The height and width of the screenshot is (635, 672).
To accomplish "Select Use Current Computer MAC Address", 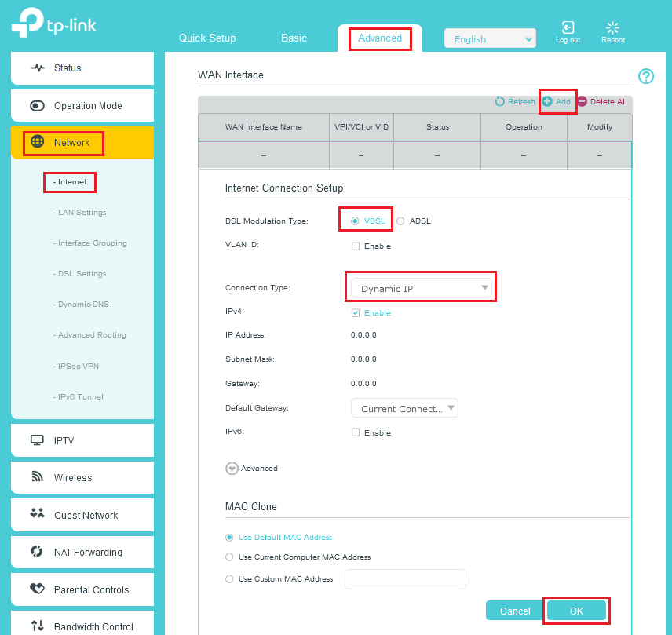I will tap(229, 557).
